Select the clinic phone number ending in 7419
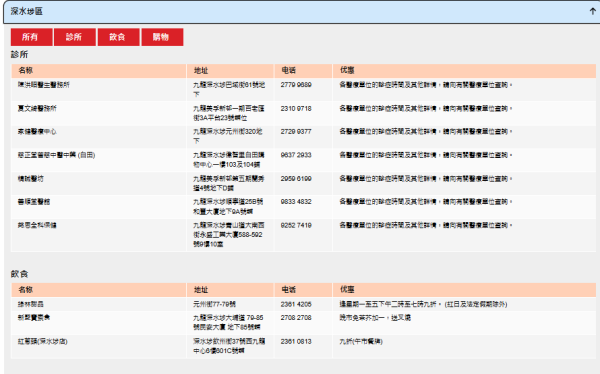 point(296,225)
